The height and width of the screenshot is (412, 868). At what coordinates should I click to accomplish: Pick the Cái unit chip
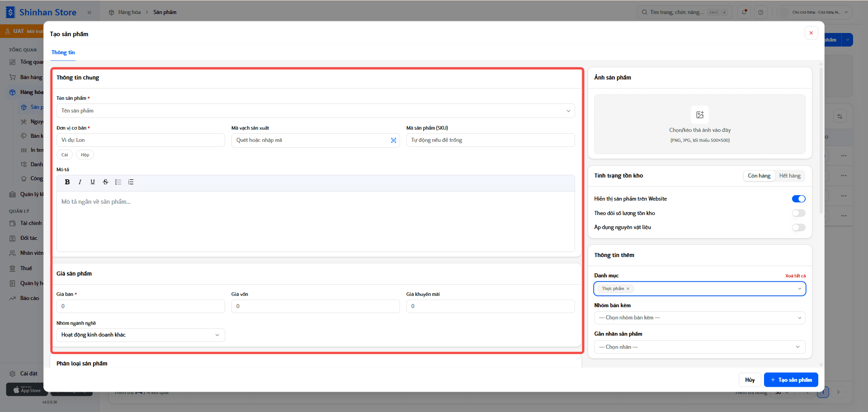pos(65,155)
